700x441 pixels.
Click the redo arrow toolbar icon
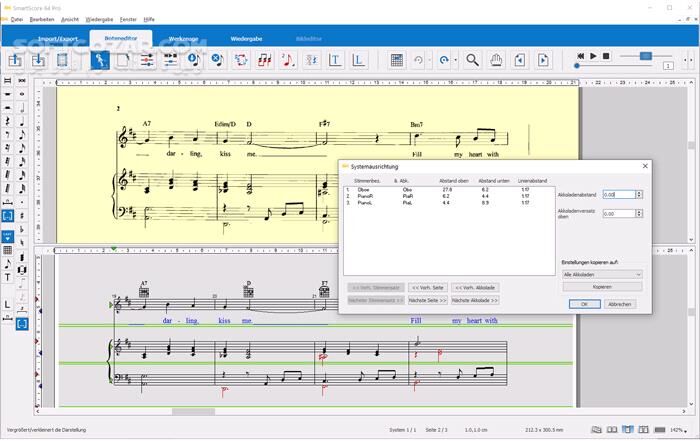(x=444, y=60)
